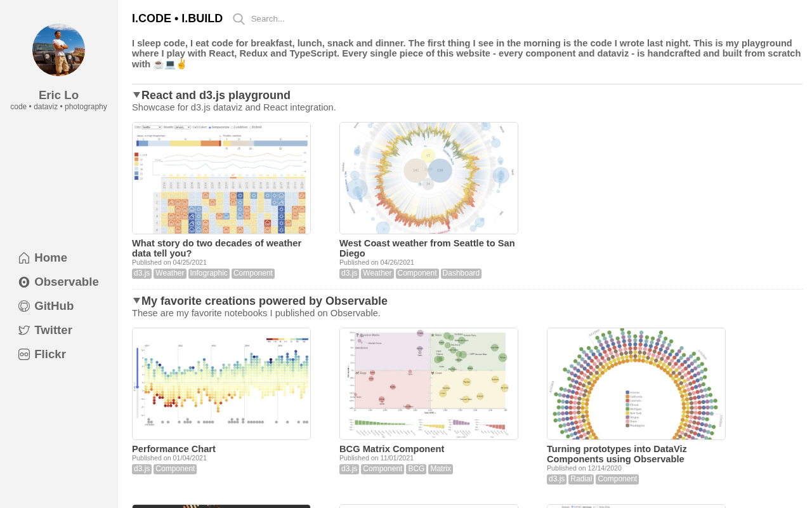Filter by the Infographic tag
Screen dimensions: 812x508
209,274
